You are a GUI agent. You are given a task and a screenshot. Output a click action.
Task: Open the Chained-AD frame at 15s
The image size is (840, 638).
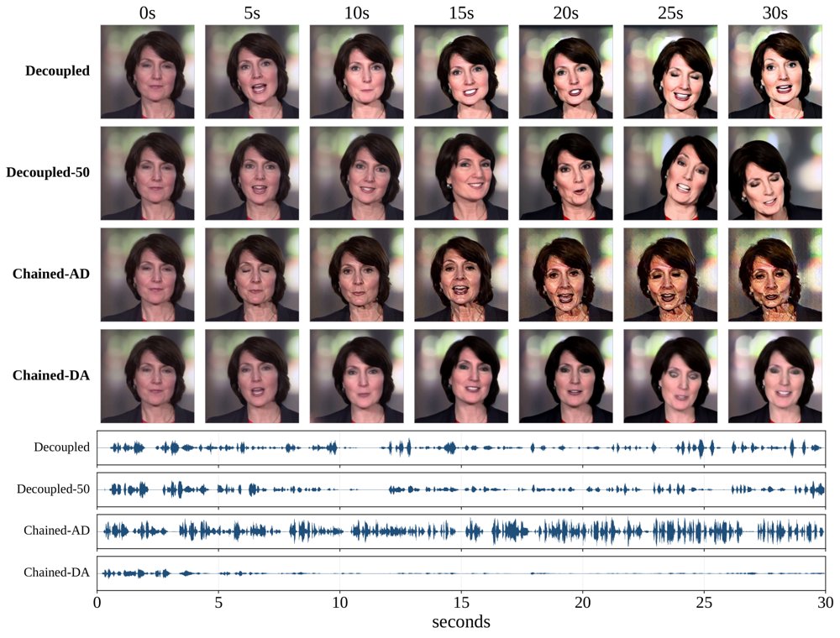461,275
